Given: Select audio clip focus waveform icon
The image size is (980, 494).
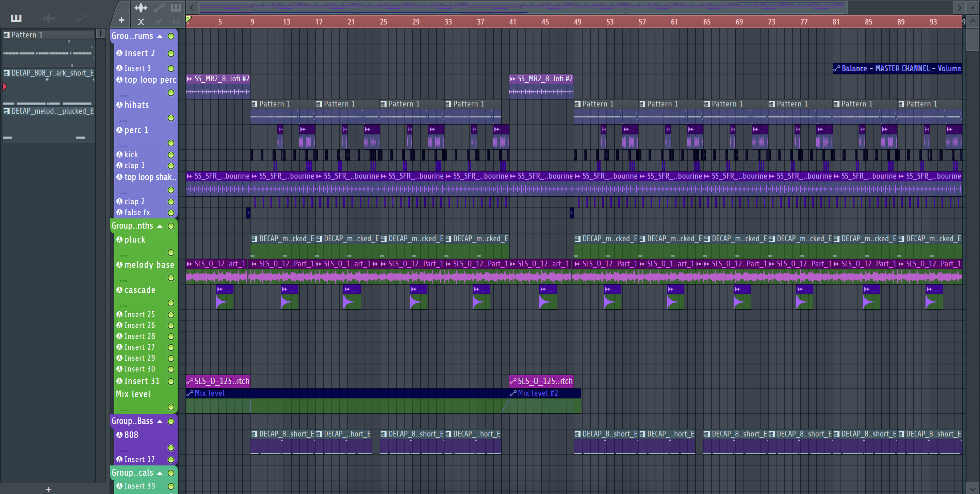Looking at the screenshot, I should [141, 7].
